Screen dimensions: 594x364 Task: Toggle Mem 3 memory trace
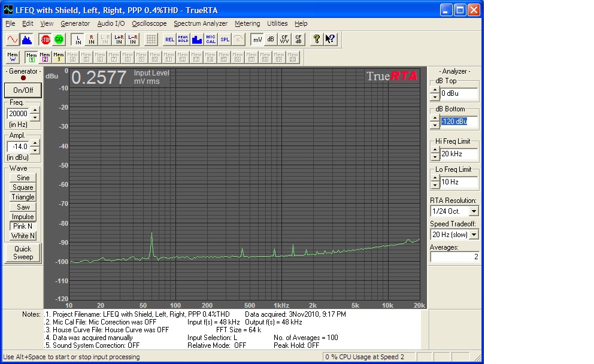coord(58,57)
